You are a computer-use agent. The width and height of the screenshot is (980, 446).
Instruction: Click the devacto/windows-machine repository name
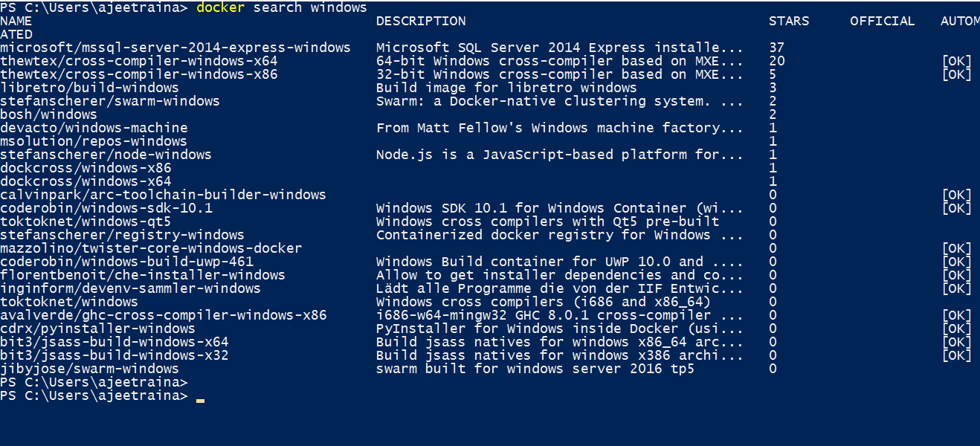(94, 128)
